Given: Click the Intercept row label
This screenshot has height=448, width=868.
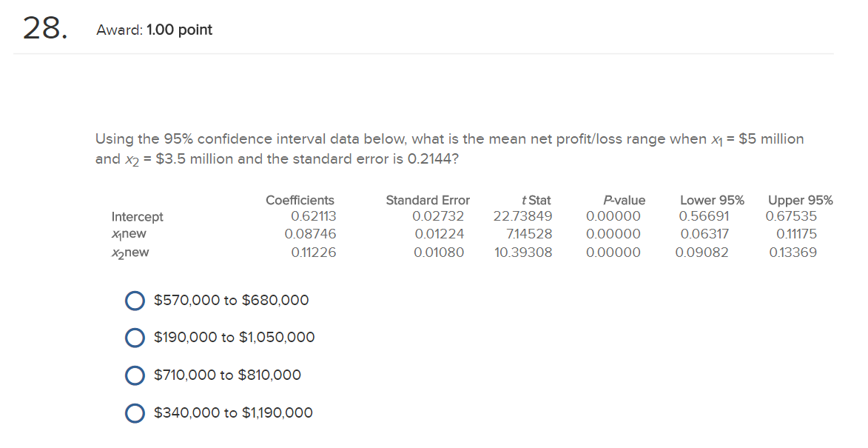Looking at the screenshot, I should [x=138, y=216].
